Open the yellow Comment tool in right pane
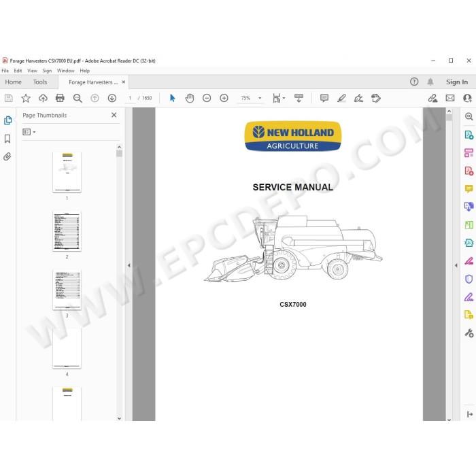Viewport: 476px width, 476px height. click(x=469, y=189)
